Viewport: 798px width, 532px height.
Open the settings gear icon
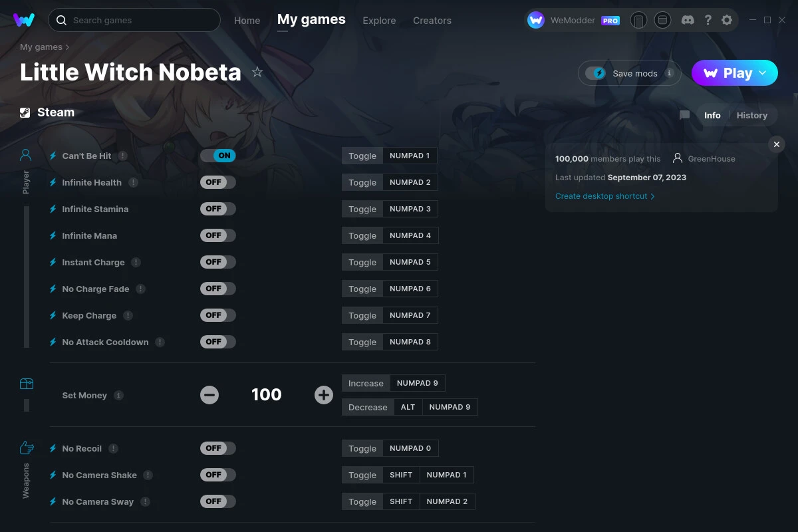727,20
